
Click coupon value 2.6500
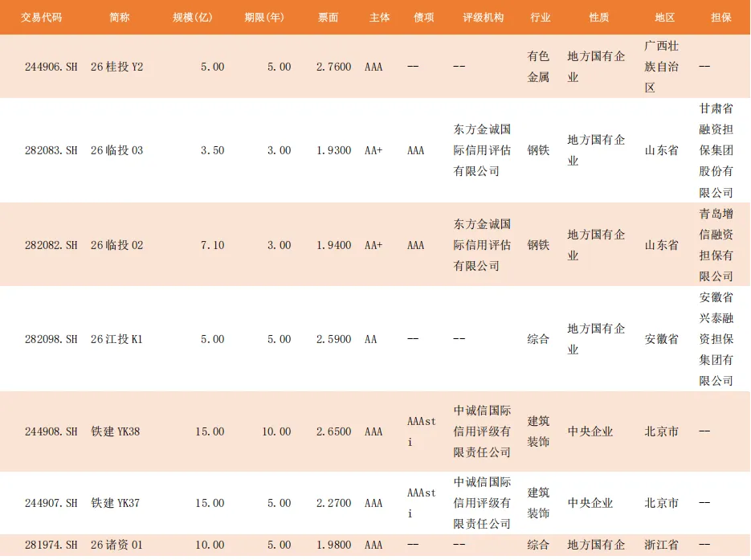pos(334,431)
